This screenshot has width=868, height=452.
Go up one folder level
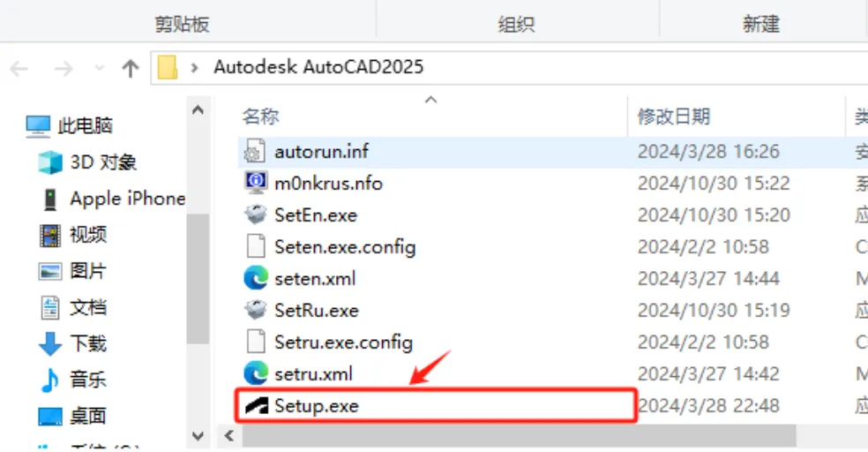(130, 69)
